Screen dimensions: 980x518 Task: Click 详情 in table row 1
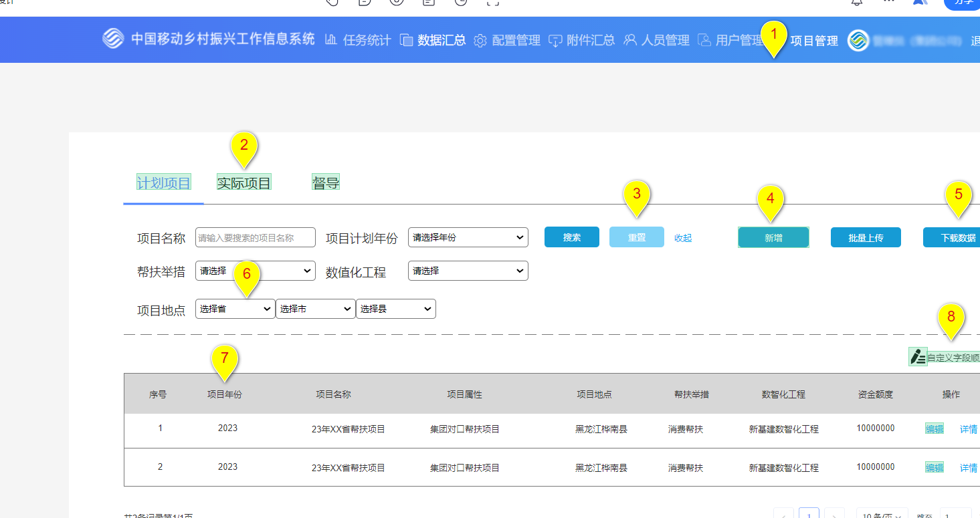coord(969,428)
